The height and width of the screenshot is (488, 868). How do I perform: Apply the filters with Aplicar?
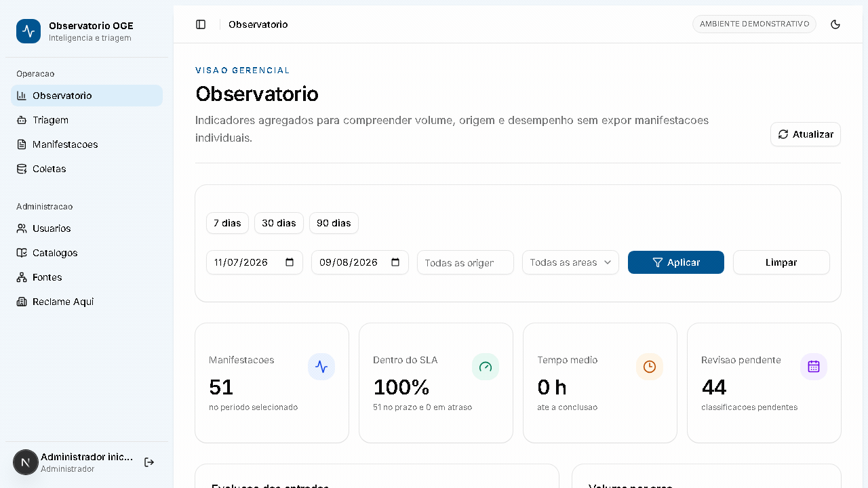click(676, 262)
